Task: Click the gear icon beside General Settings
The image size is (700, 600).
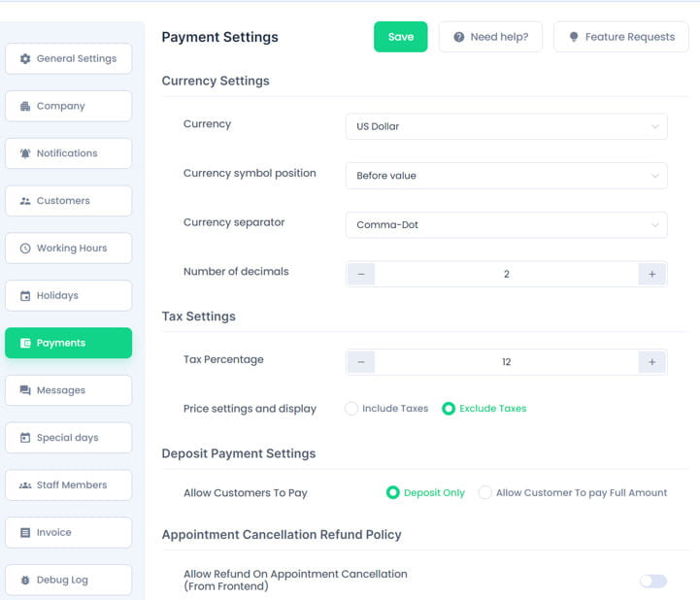Action: coord(25,58)
